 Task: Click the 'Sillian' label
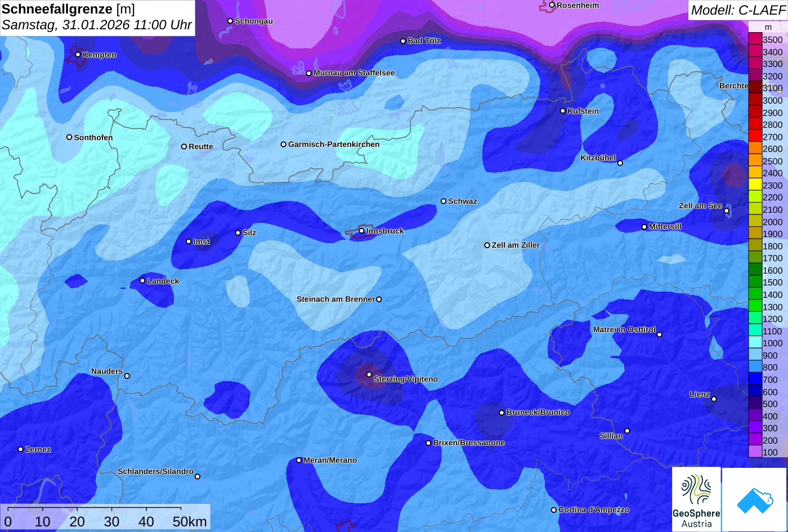[611, 436]
